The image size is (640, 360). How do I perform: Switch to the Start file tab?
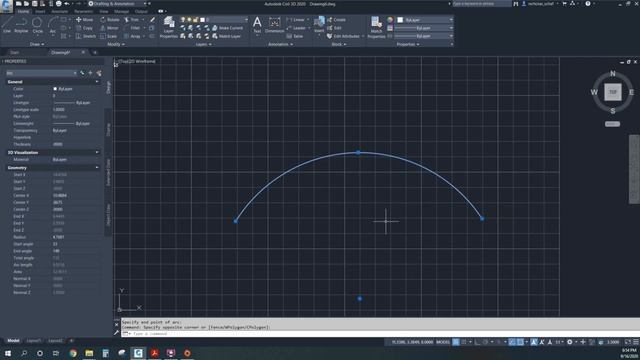(x=15, y=52)
